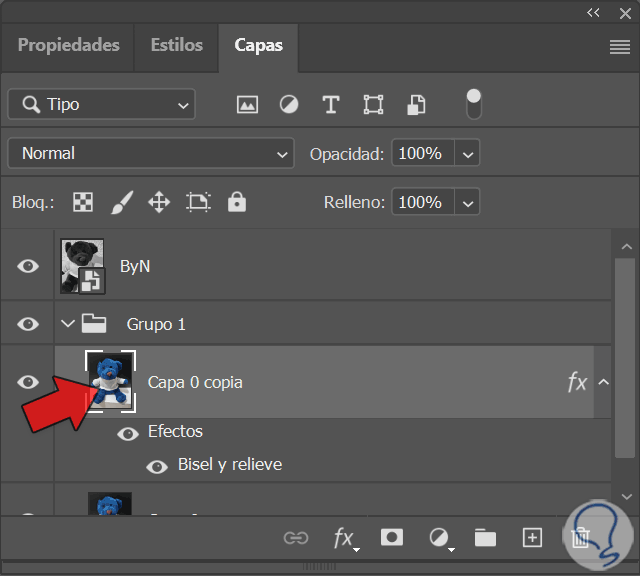Screen dimensions: 640x576
Task: Lock all with padlock icon
Action: point(237,202)
